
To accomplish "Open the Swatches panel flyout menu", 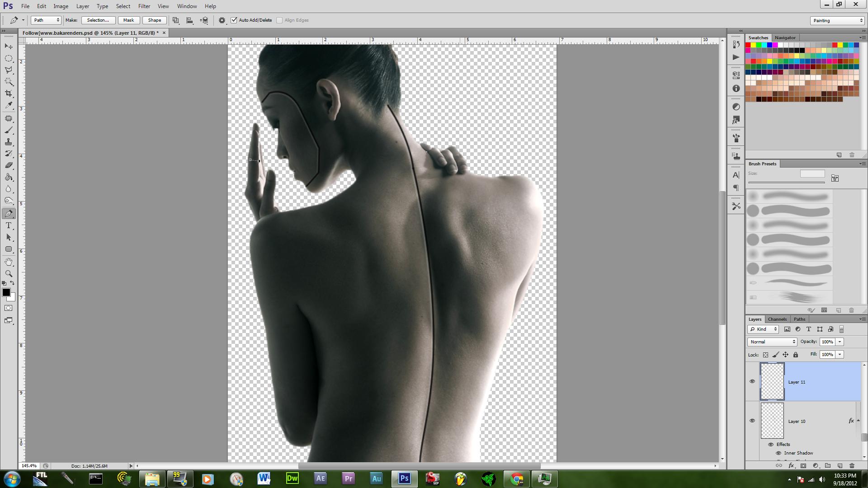I will 862,38.
